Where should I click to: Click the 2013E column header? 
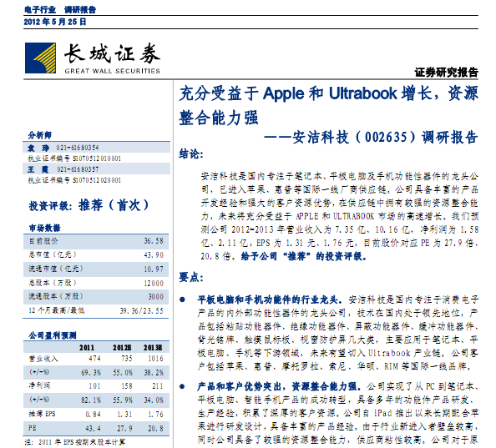[x=153, y=348]
